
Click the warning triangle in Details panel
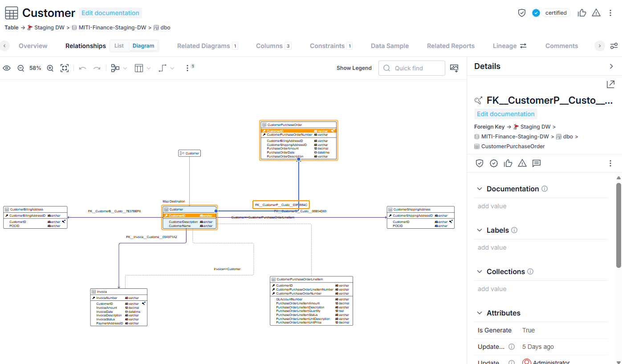522,163
